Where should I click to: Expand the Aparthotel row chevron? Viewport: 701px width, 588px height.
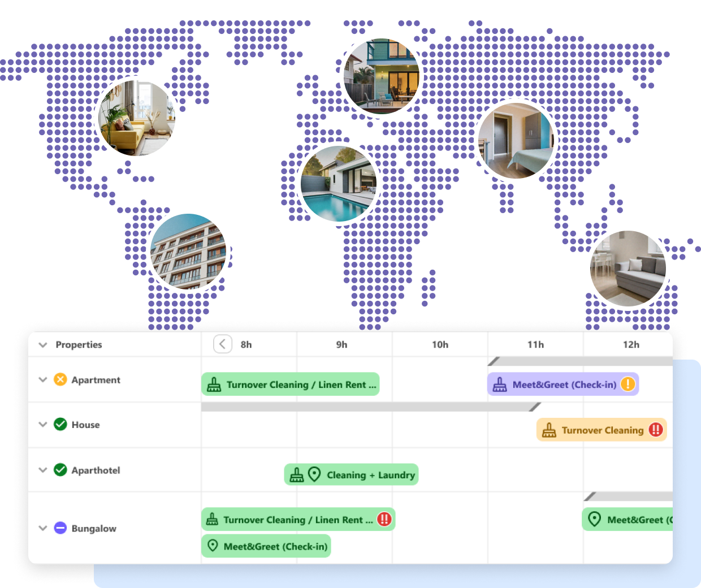tap(42, 470)
